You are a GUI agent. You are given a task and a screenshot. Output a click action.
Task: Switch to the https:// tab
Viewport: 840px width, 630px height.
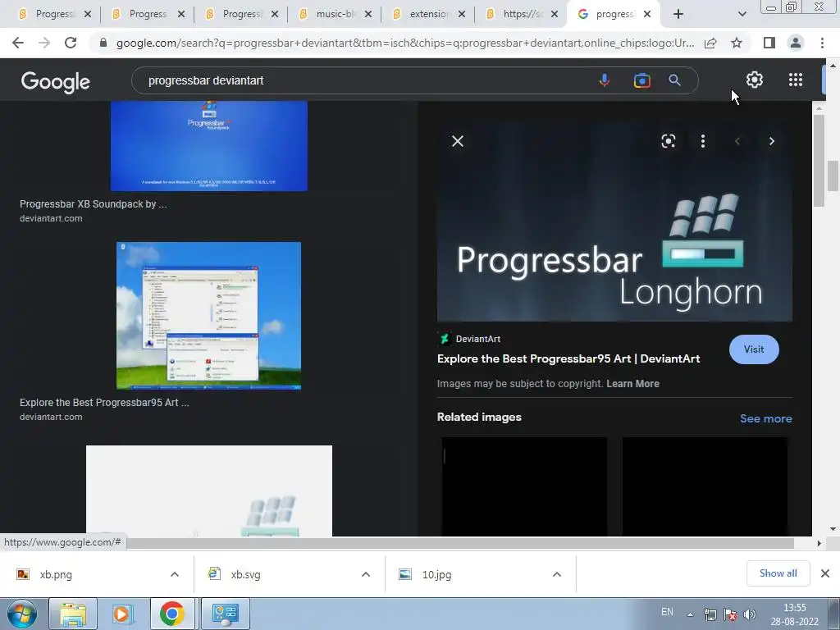[x=521, y=14]
